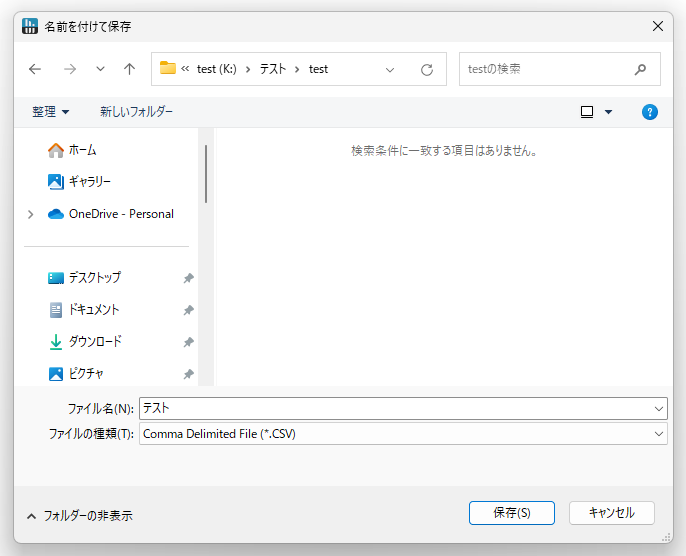Viewport: 686px width, 556px height.
Task: Click the pin icon beside ドキュメント
Action: [x=189, y=310]
